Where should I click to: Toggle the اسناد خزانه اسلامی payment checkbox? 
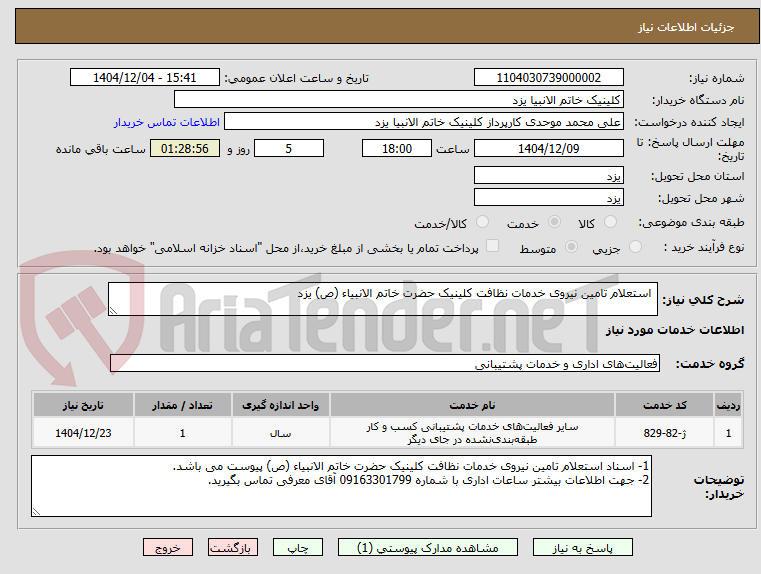tap(493, 246)
